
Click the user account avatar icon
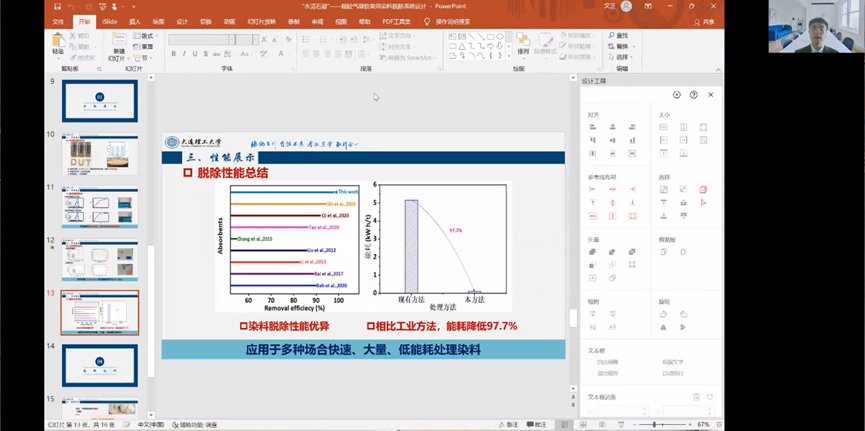coord(626,6)
